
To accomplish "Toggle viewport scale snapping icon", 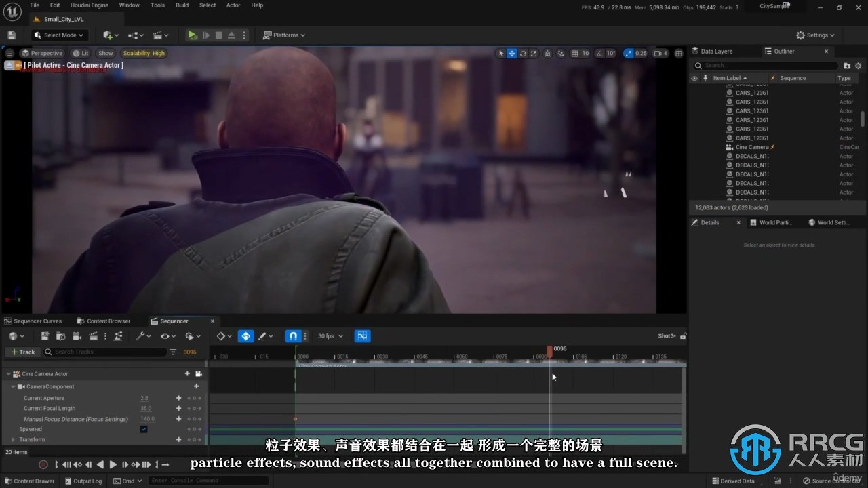I will (x=629, y=54).
